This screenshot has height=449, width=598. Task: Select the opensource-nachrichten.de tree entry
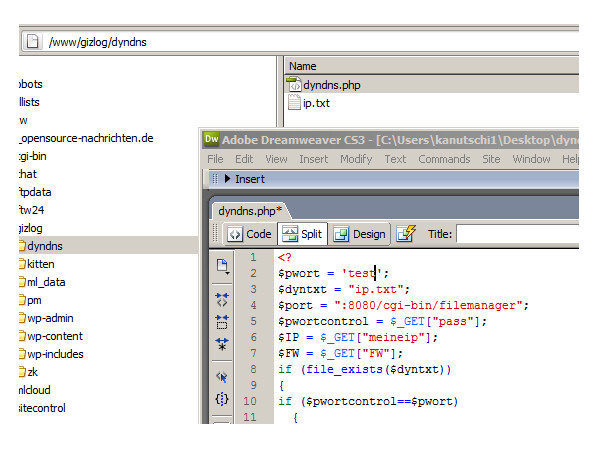pos(87,138)
